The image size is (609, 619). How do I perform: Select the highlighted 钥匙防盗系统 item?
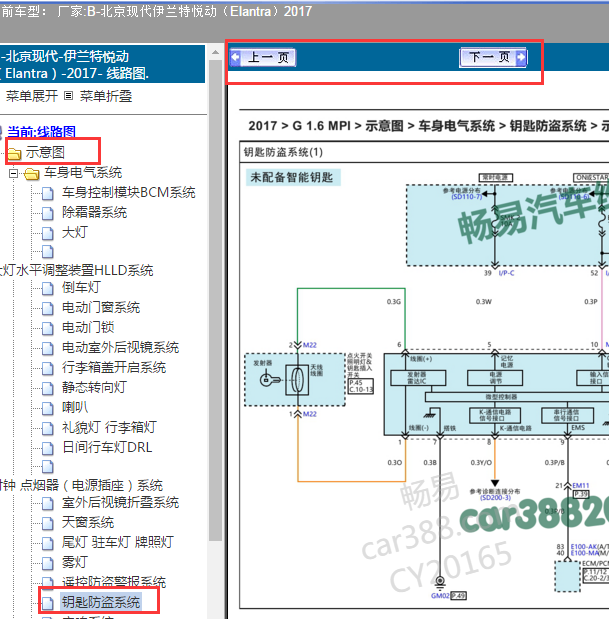click(x=101, y=602)
